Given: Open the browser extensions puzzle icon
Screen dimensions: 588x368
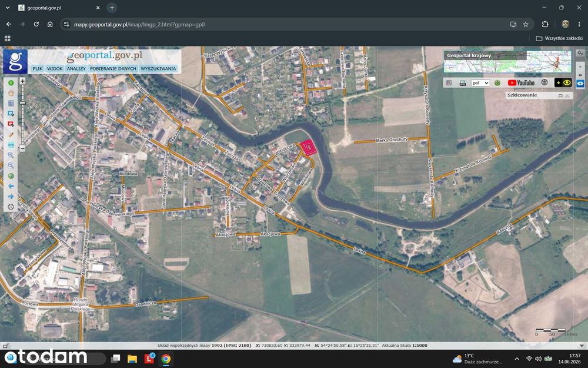Looking at the screenshot, I should (x=545, y=24).
